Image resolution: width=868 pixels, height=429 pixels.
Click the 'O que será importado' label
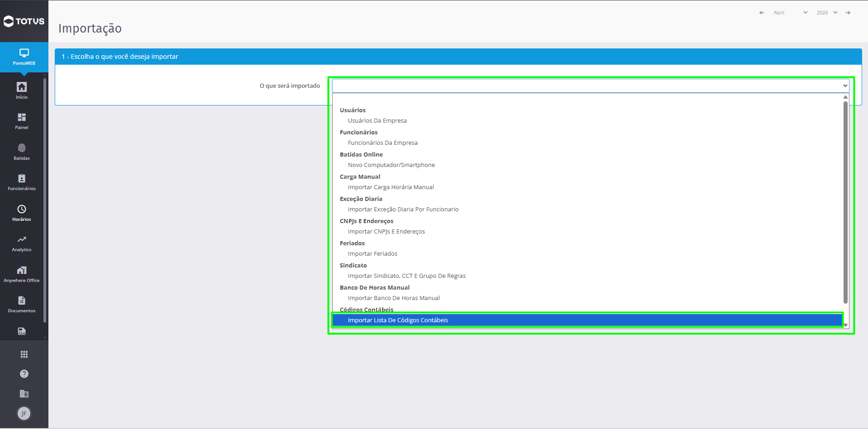pyautogui.click(x=290, y=86)
